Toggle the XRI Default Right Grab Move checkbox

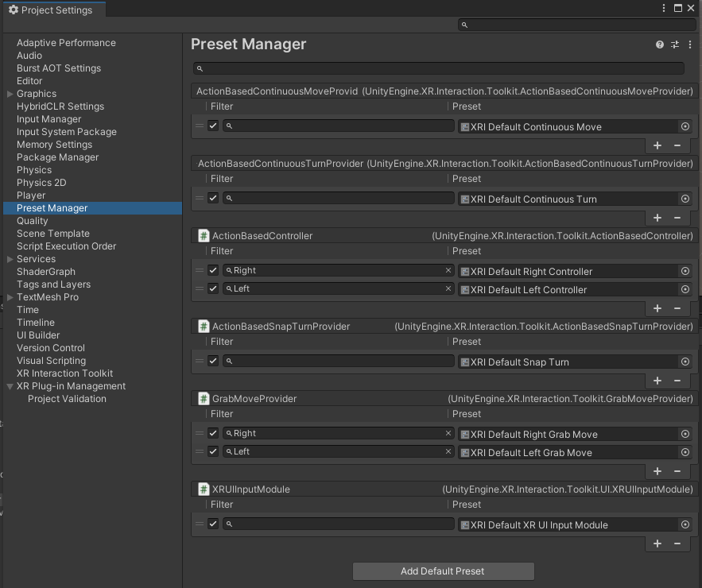[x=213, y=433]
